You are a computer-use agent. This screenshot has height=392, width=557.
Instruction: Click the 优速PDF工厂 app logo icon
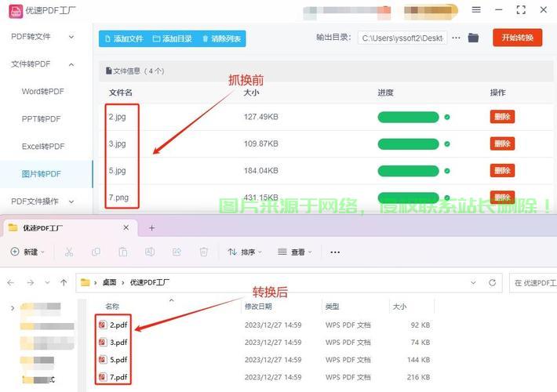[x=16, y=11]
